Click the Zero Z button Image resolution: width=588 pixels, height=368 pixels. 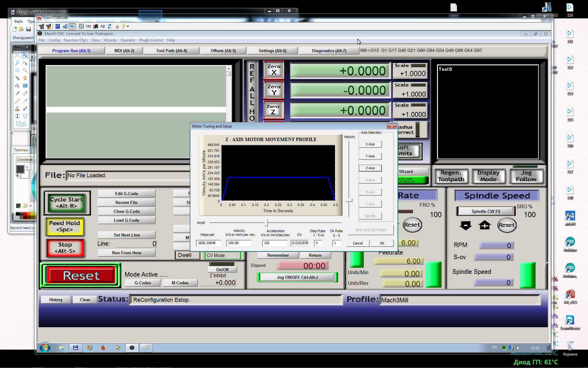pyautogui.click(x=273, y=110)
